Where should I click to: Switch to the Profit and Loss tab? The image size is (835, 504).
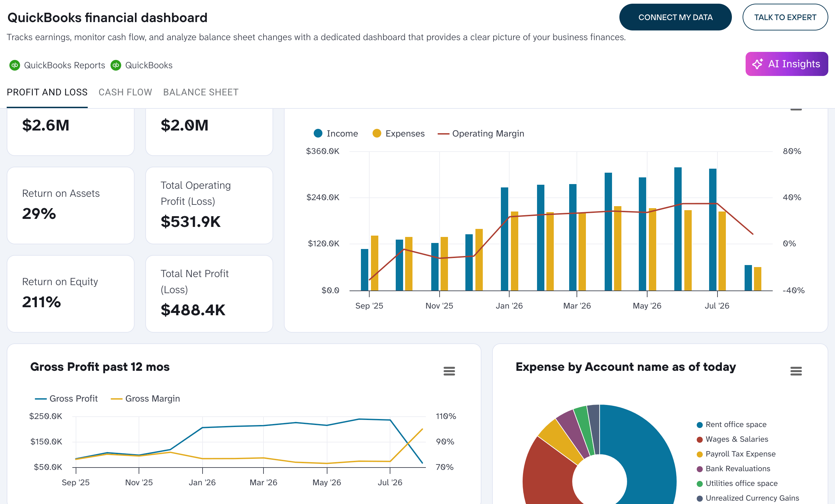pos(47,92)
